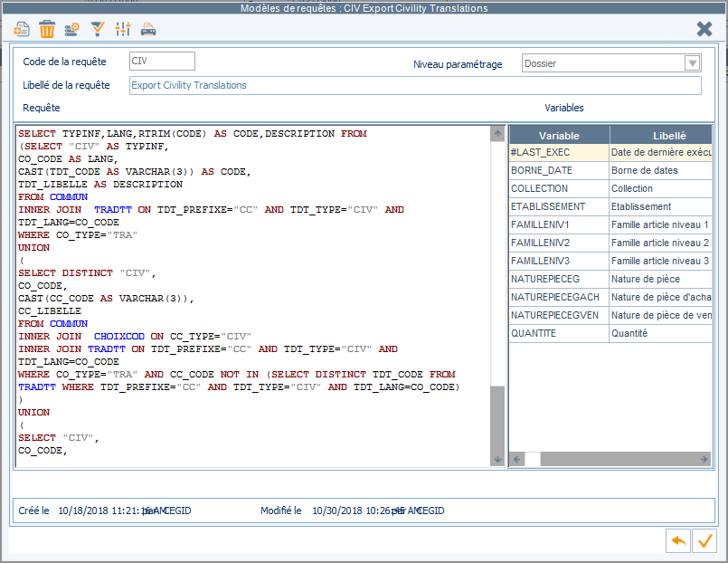Click the 'Date de dernière' label cell
The image size is (728, 563).
tap(661, 152)
